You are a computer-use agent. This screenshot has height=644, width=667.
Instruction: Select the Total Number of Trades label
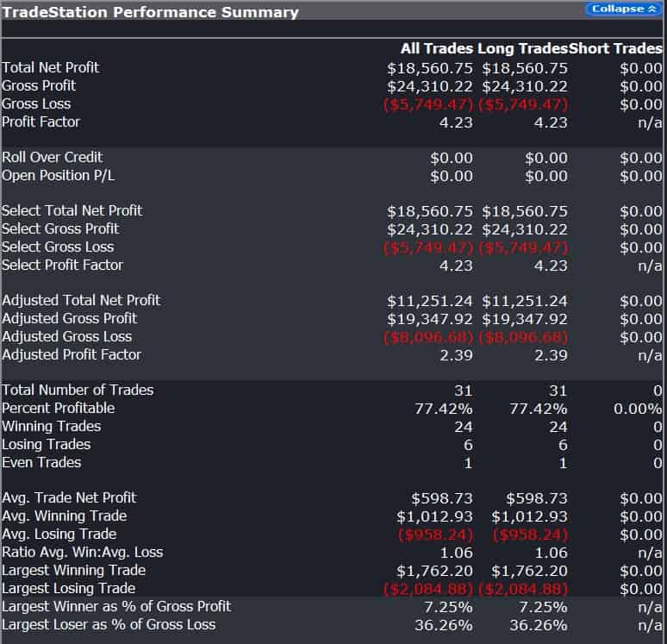[x=78, y=391]
